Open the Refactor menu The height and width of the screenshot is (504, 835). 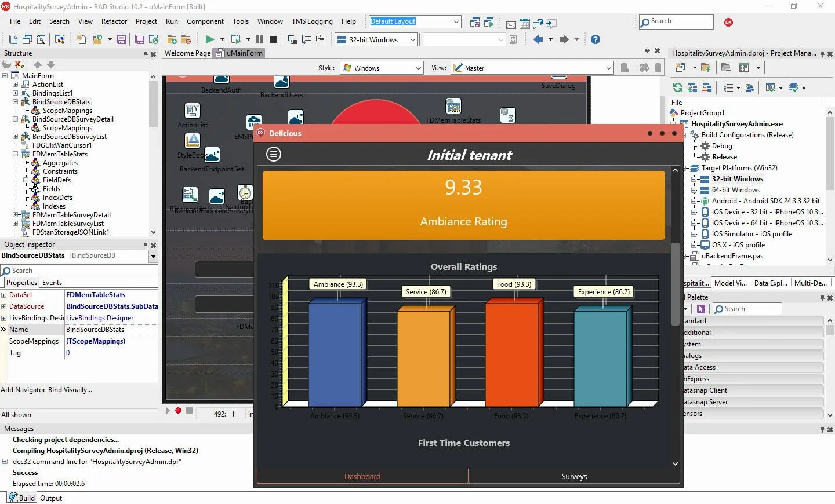[114, 21]
